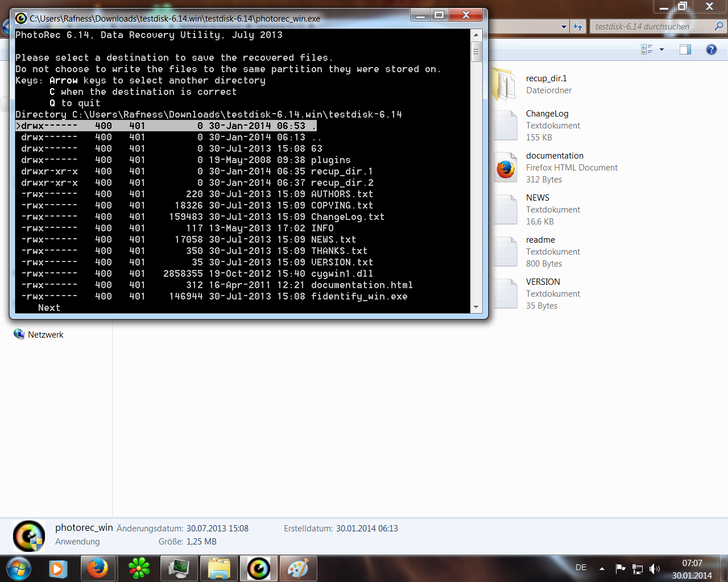Click the network tray icon
Screen dimensions: 728x582
point(638,568)
